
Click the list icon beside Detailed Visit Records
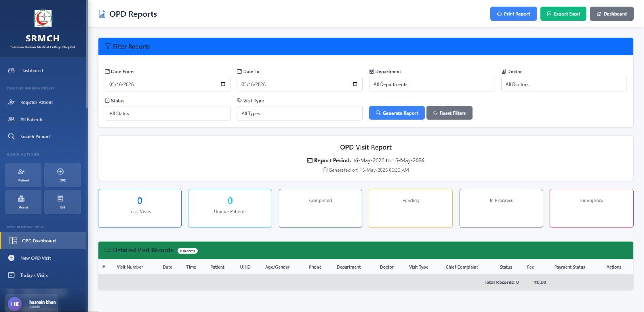click(x=108, y=250)
